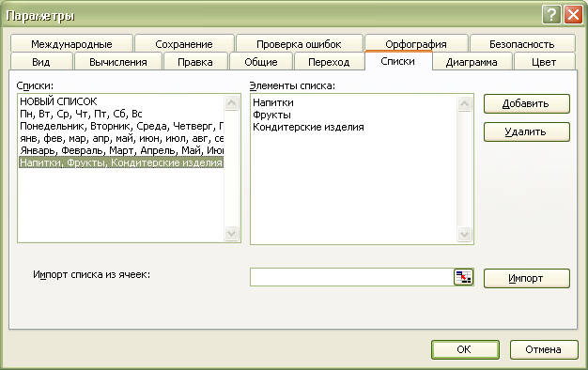The image size is (588, 370).
Task: Open the Международные tab
Action: [71, 44]
